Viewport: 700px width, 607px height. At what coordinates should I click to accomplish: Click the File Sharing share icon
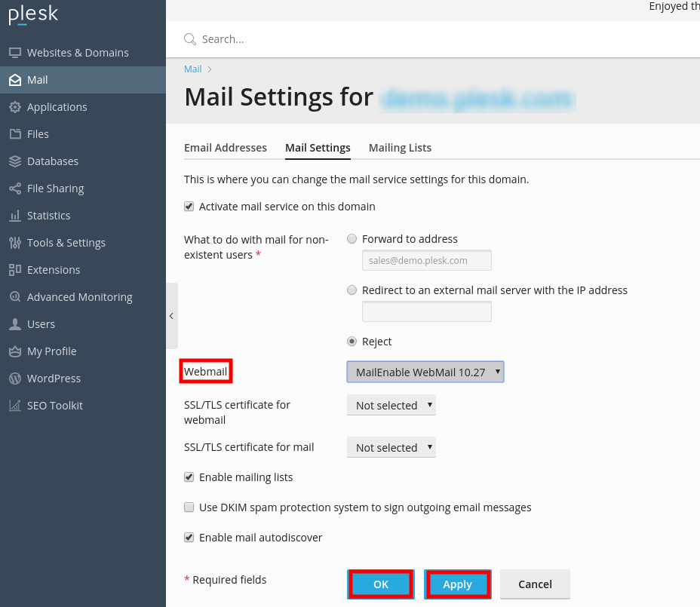point(15,189)
